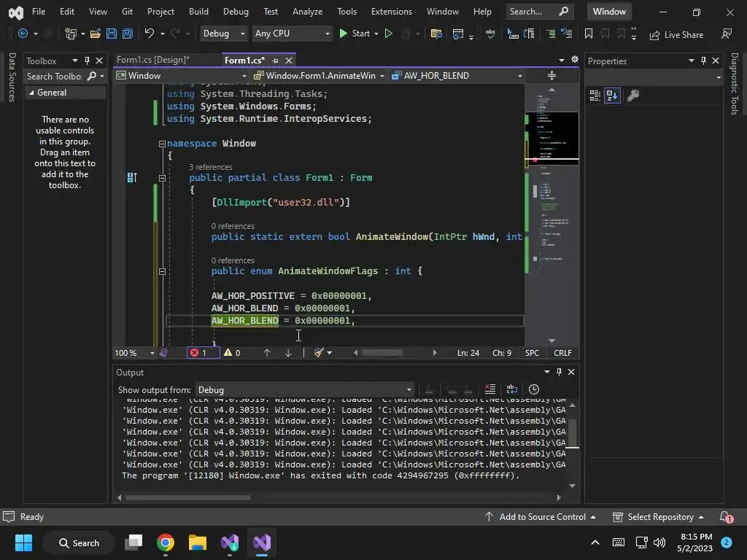Open the Show output from Debug dropdown
Image resolution: width=747 pixels, height=560 pixels.
(x=304, y=390)
